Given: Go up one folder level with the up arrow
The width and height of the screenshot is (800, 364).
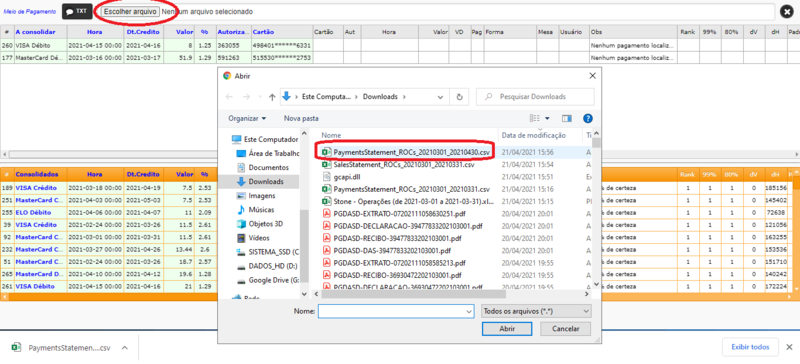Looking at the screenshot, I should (x=272, y=96).
